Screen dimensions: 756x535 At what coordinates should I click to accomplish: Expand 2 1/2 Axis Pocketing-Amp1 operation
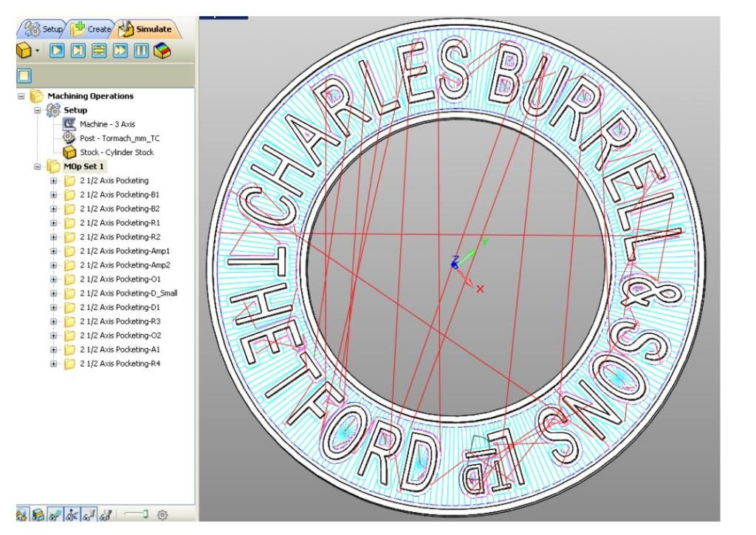point(53,251)
